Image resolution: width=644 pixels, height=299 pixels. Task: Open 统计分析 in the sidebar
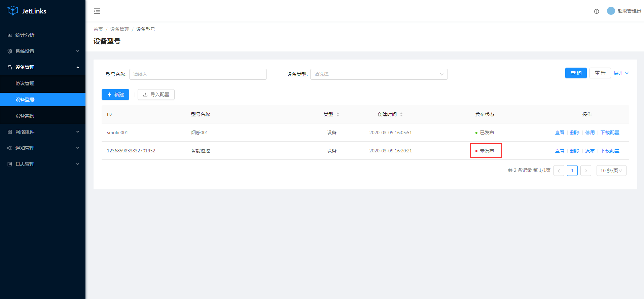[x=43, y=35]
